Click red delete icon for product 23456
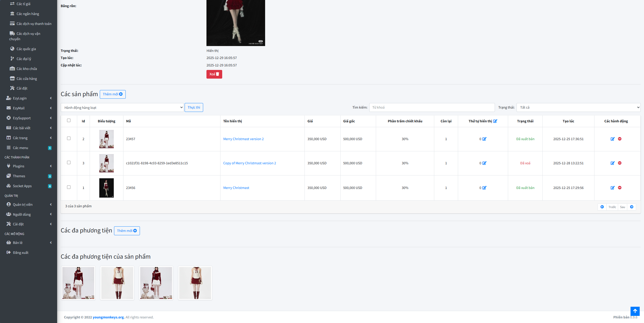Image resolution: width=644 pixels, height=323 pixels. (x=620, y=188)
